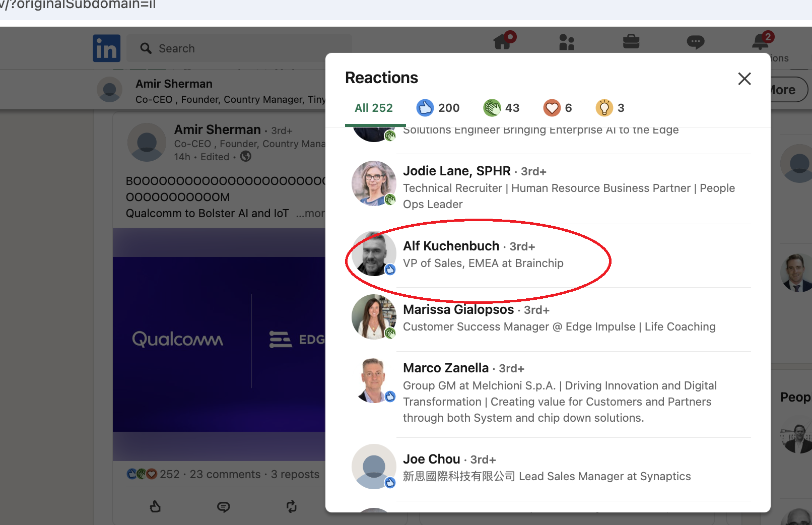The height and width of the screenshot is (525, 812).
Task: Like the post with the thumbs-up icon
Action: coord(155,506)
